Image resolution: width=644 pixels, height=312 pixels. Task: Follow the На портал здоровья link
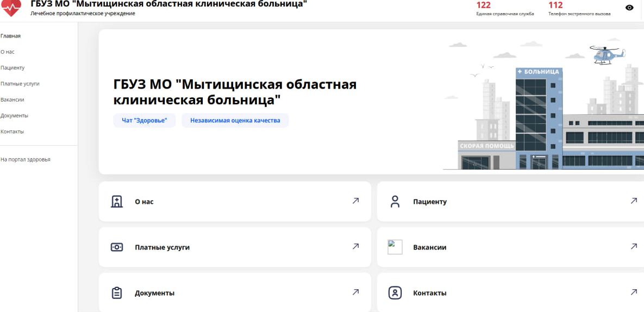[x=26, y=159]
